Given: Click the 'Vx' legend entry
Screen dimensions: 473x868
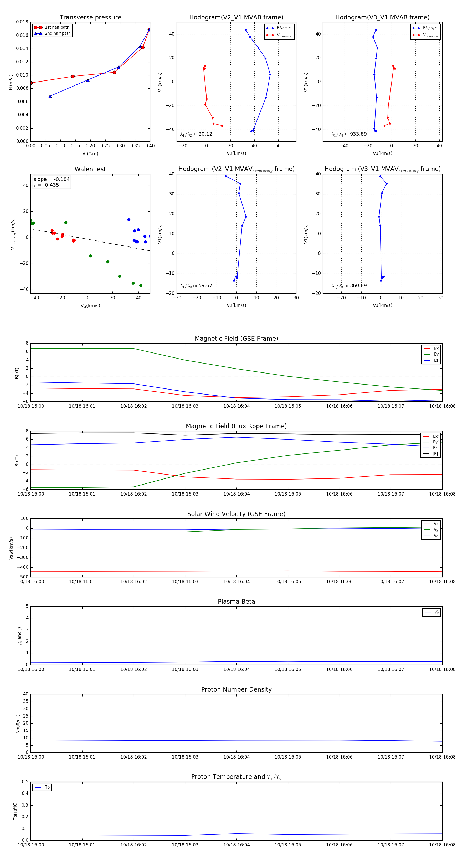Looking at the screenshot, I should pyautogui.click(x=431, y=524).
